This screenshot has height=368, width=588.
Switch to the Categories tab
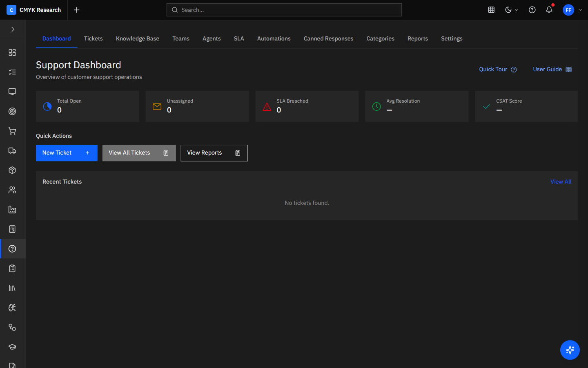(x=381, y=38)
